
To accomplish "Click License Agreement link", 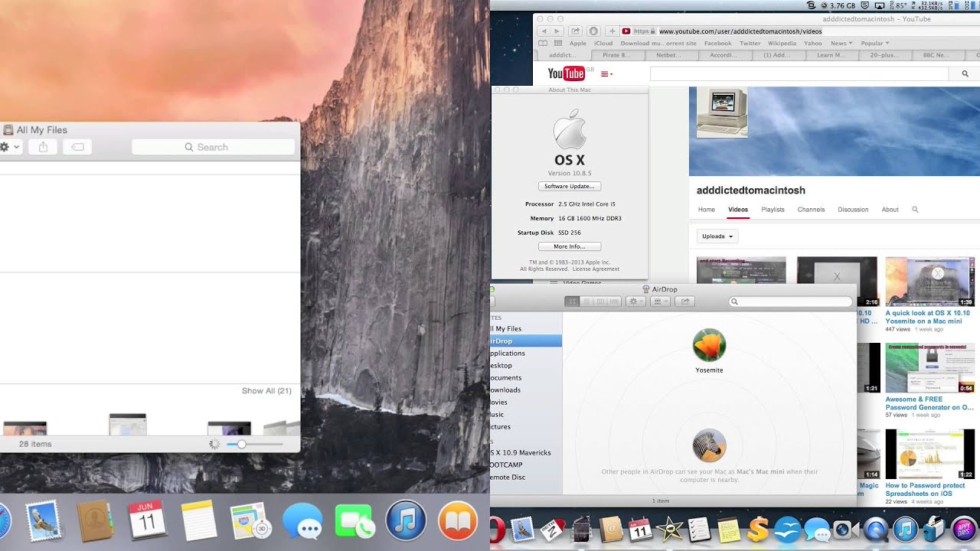I will point(596,269).
